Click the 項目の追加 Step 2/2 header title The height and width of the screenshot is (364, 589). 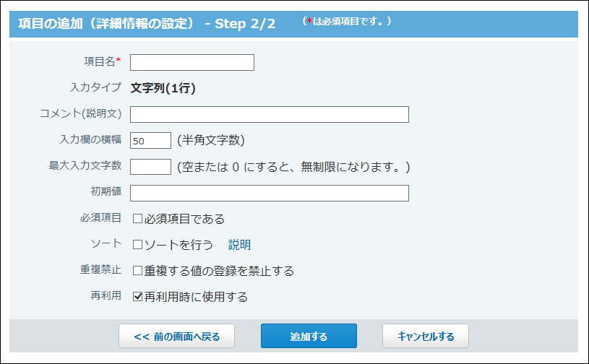coord(147,24)
